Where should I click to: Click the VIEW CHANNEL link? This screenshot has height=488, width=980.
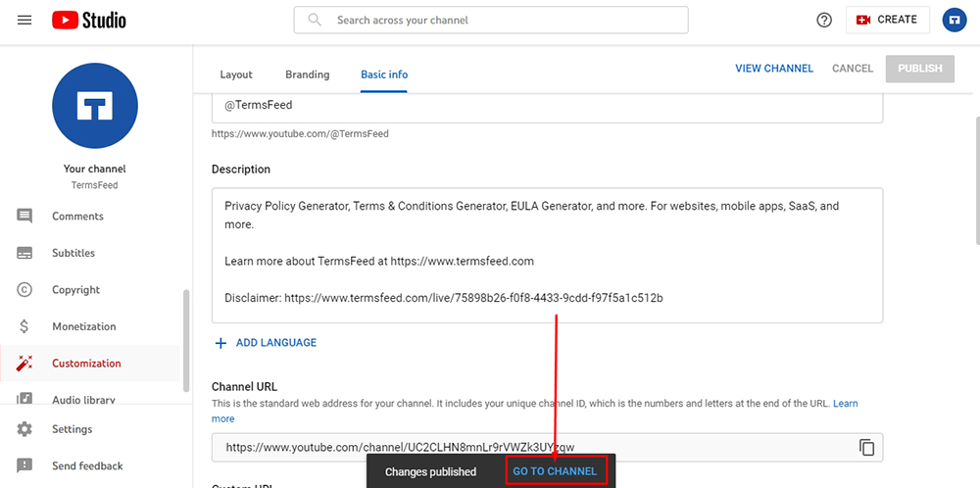point(774,69)
